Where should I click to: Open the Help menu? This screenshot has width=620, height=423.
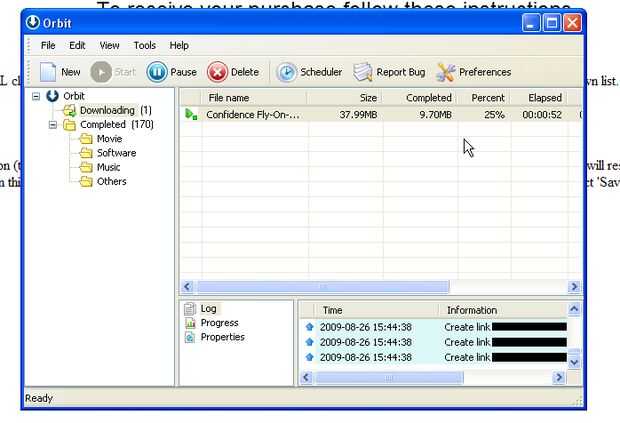tap(179, 45)
